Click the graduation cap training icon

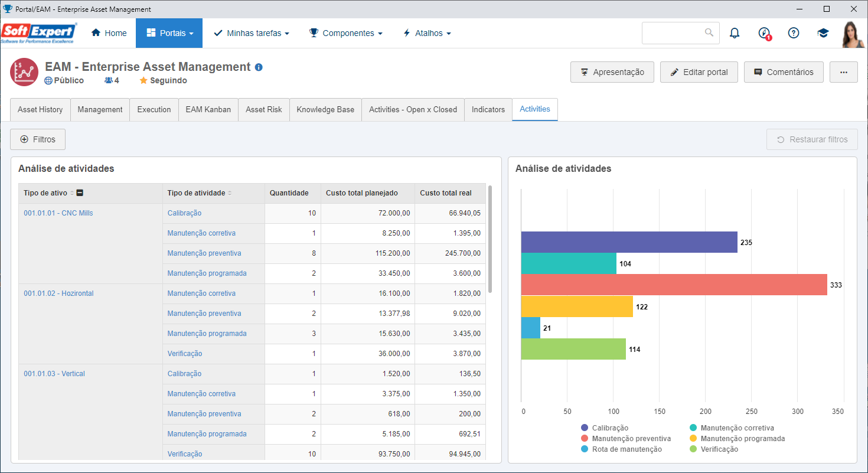[x=823, y=33]
